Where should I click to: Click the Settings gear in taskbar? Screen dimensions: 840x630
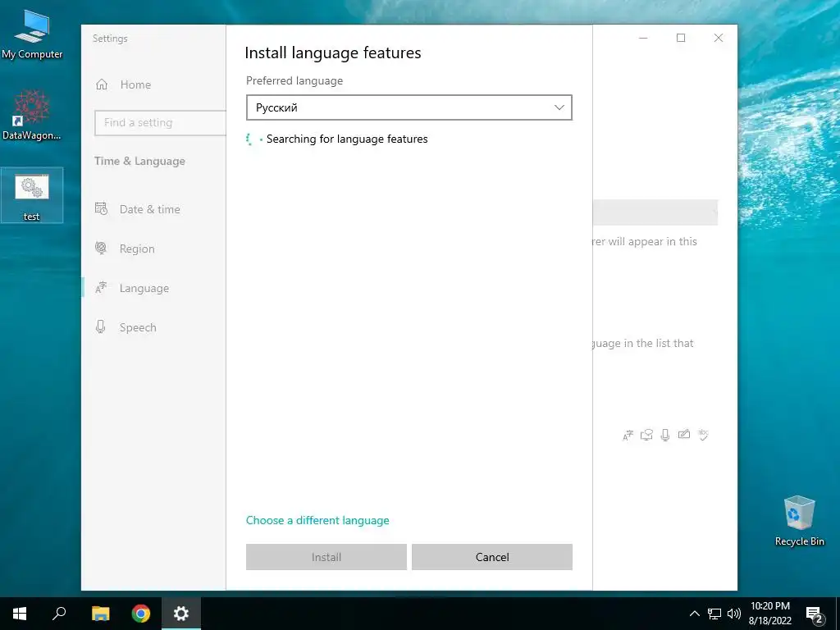click(181, 614)
